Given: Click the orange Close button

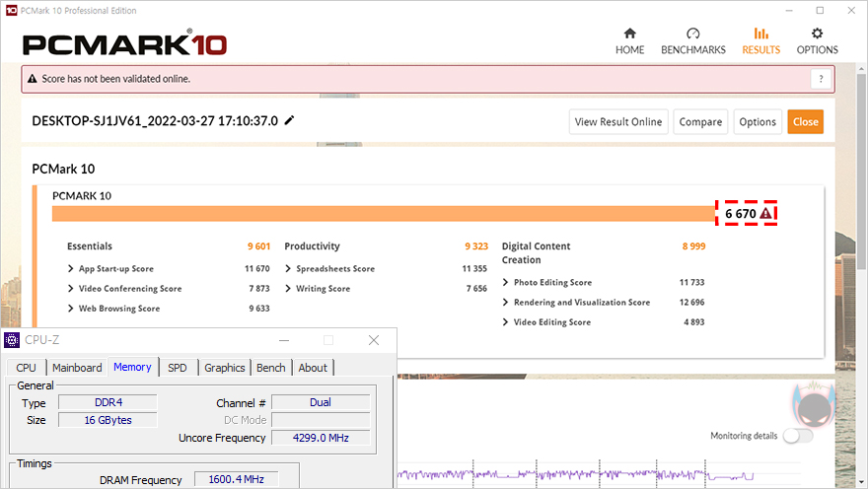Looking at the screenshot, I should click(806, 121).
